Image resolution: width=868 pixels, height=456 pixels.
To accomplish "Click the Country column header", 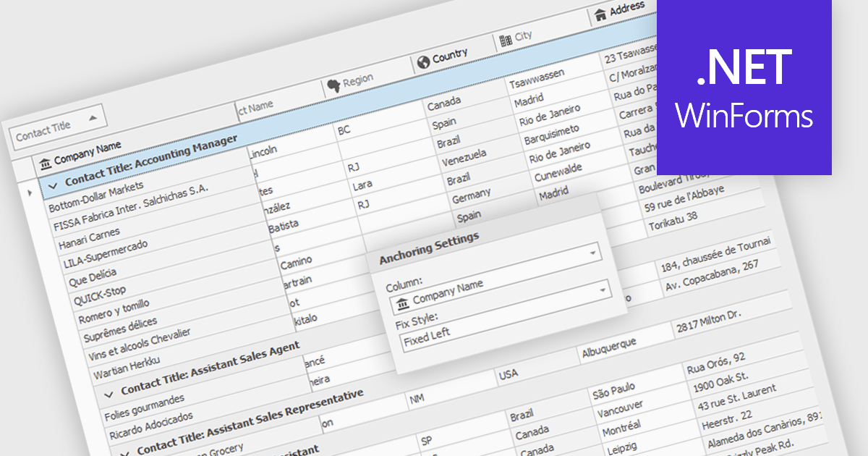I will (x=449, y=57).
